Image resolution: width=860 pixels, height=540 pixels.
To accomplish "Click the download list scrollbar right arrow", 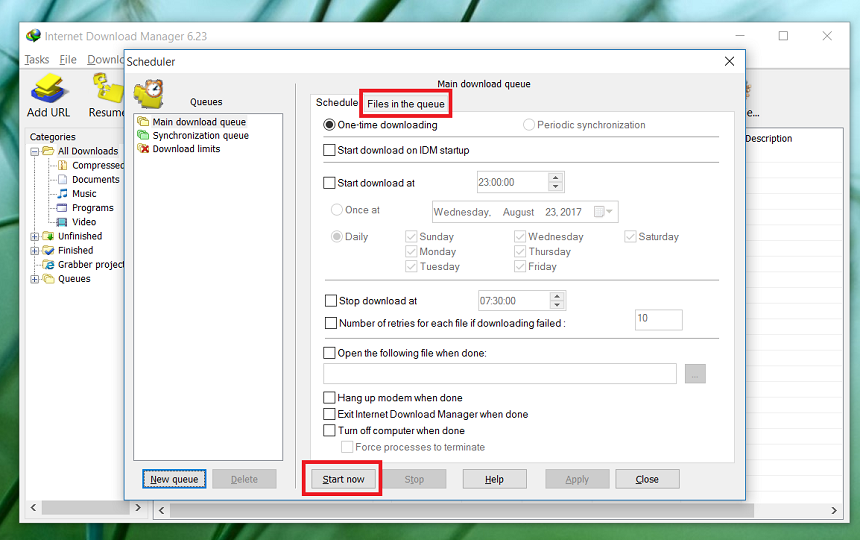I will point(834,510).
